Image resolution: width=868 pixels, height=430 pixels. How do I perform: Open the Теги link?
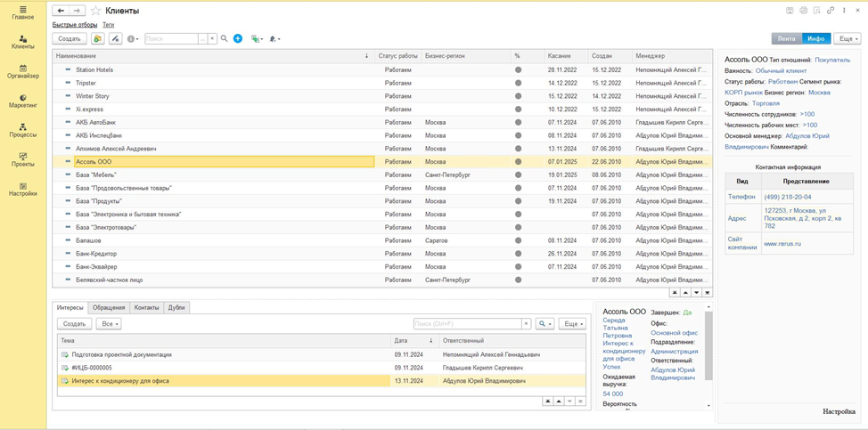109,25
